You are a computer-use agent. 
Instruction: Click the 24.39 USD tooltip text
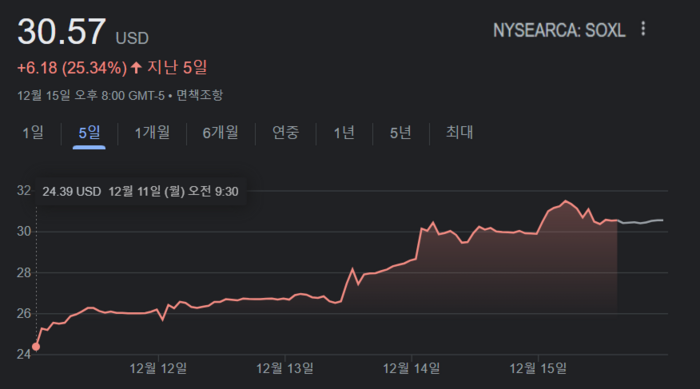(72, 192)
